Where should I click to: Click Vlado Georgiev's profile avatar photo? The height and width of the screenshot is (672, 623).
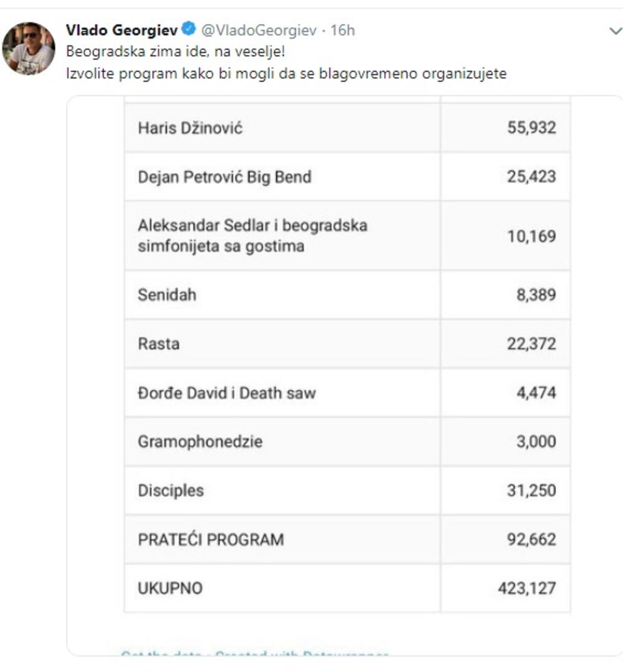tap(29, 49)
